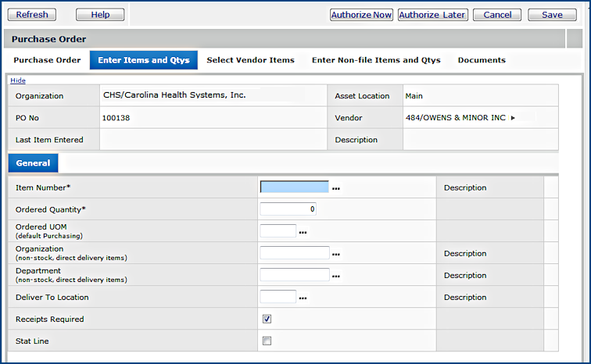Switch to the Purchase Order tab

(47, 60)
